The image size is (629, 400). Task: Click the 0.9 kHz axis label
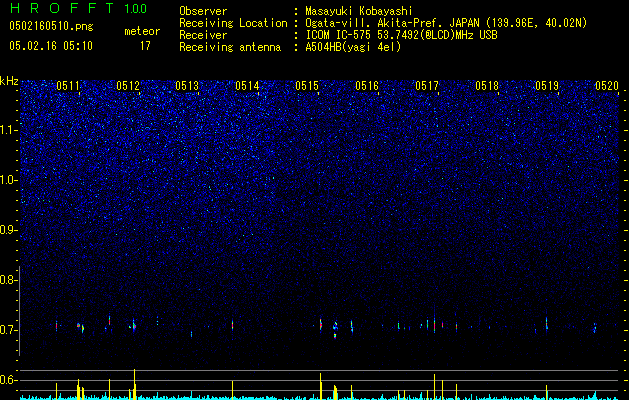click(x=9, y=230)
